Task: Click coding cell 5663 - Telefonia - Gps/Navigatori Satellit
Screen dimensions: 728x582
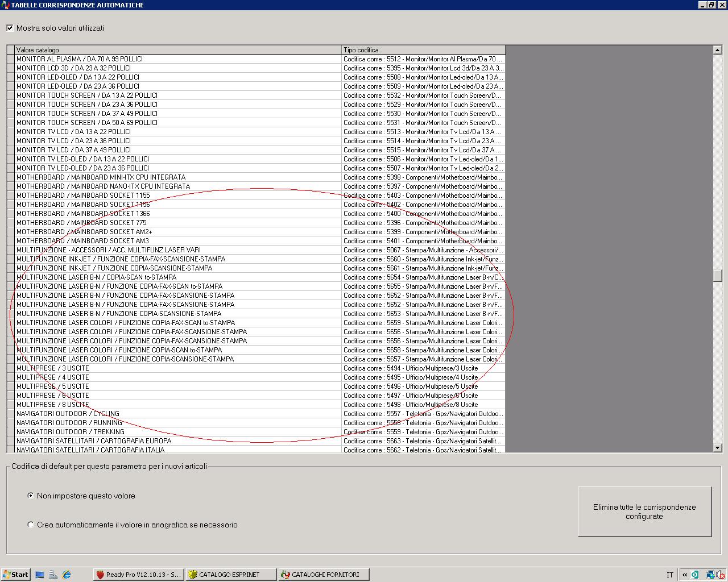Action: [x=423, y=441]
